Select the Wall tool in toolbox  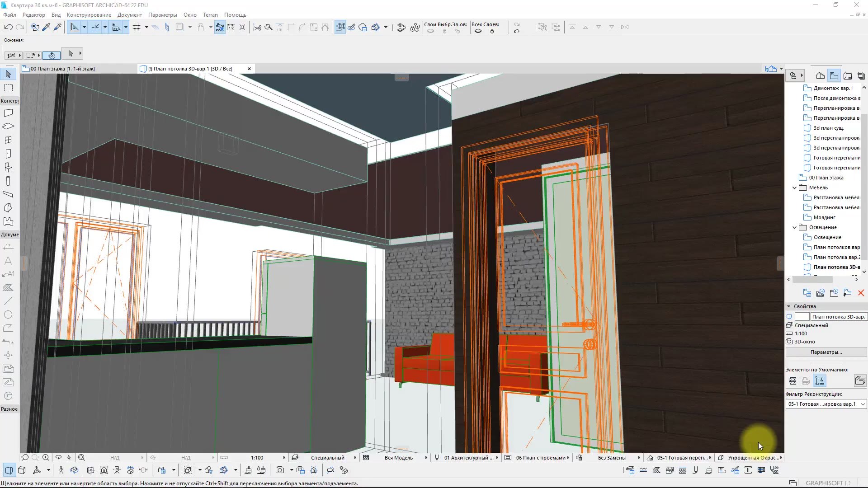coord(8,113)
